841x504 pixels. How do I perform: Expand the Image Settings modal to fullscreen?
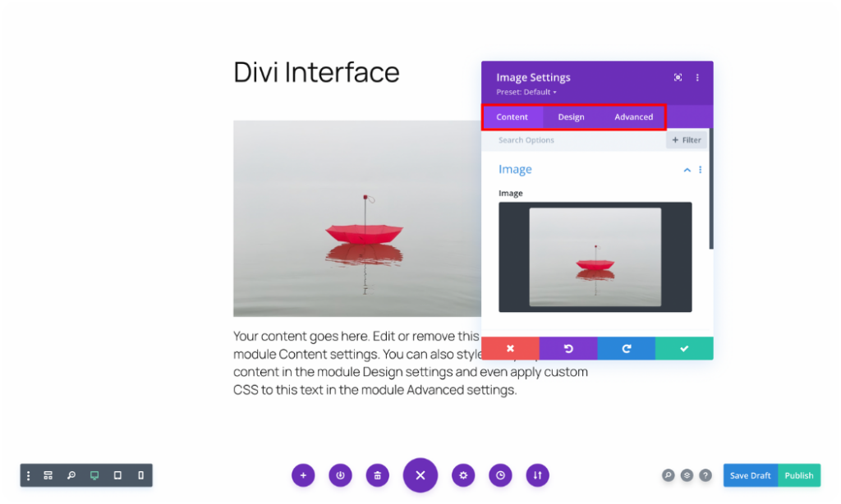click(x=678, y=76)
